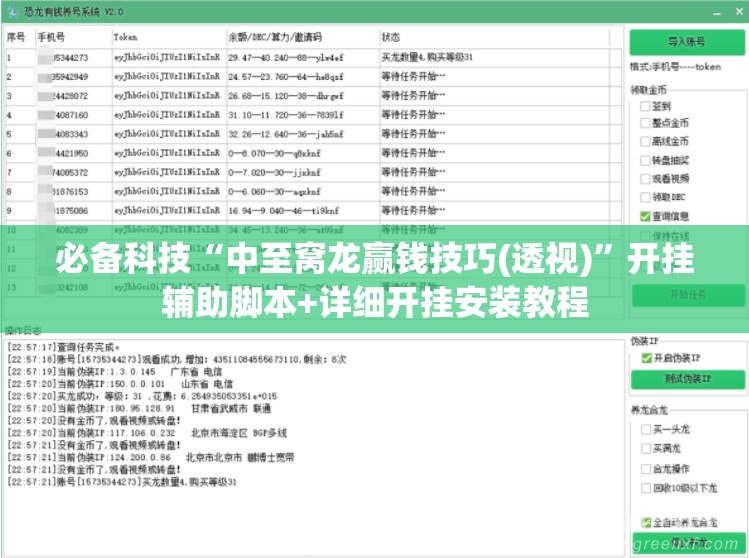Click last log line [22:57:21]账号 买龙数量4
Viewport: 749px width, 558px height.
pyautogui.click(x=122, y=482)
